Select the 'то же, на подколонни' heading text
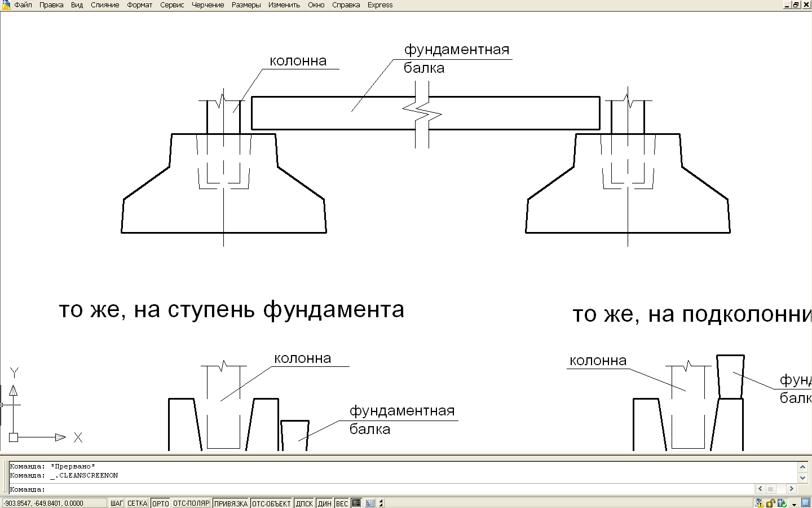This screenshot has width=812, height=508. coord(692,314)
